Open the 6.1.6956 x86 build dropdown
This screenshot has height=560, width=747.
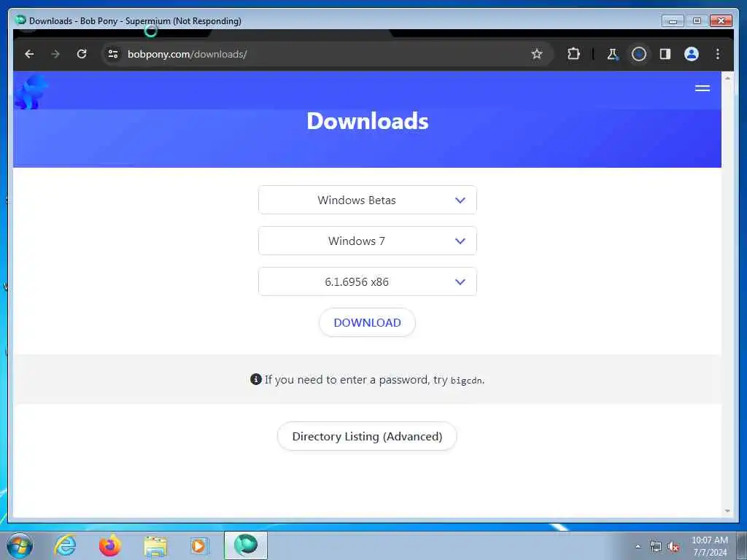click(x=368, y=282)
